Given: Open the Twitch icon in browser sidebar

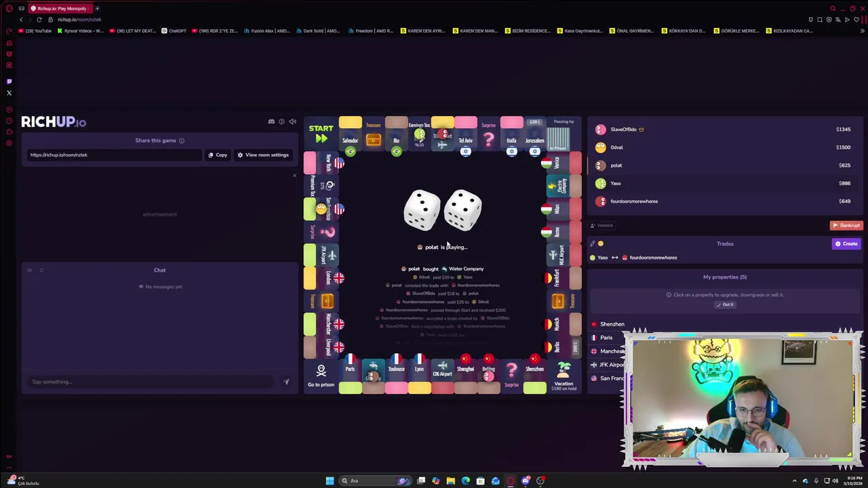Looking at the screenshot, I should [x=9, y=81].
